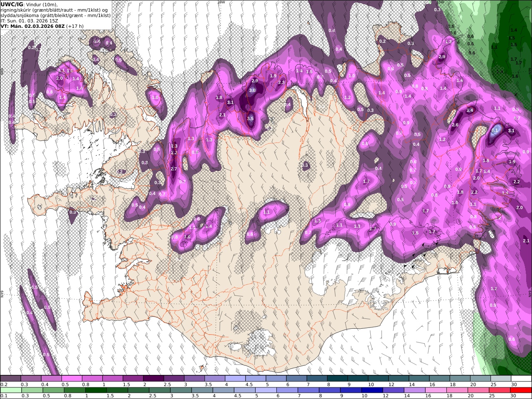Click the map precipitation value 3.4
532x399 pixels.
[x=470, y=110]
